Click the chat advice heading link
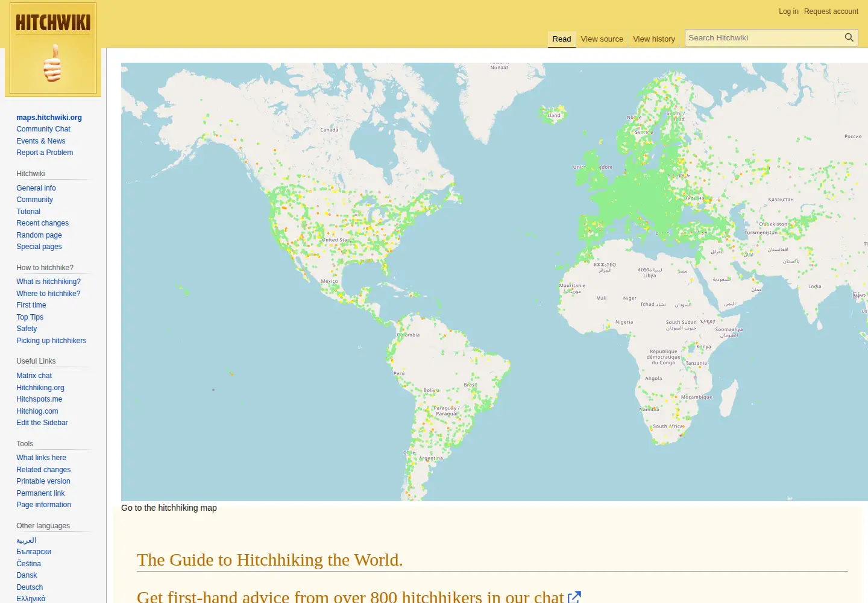This screenshot has height=603, width=868. [350, 597]
